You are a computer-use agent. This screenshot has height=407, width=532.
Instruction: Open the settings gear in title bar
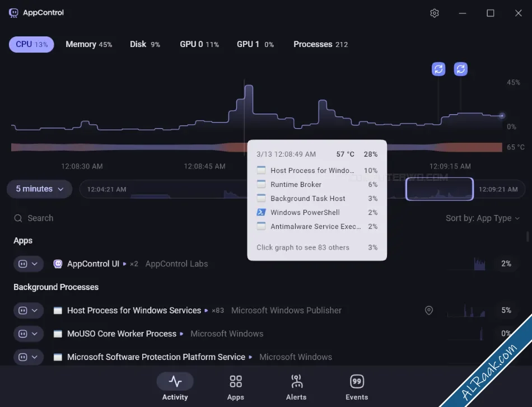click(435, 13)
